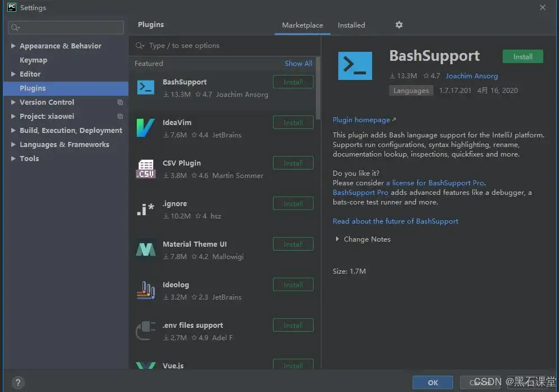The width and height of the screenshot is (559, 392).
Task: Select the Material Theme UI name
Action: click(195, 244)
